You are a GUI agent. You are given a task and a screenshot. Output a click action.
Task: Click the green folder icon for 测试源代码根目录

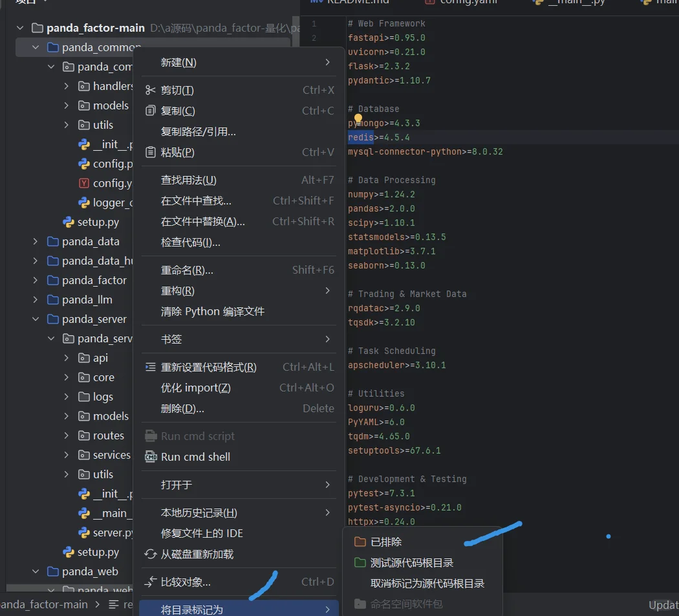360,562
